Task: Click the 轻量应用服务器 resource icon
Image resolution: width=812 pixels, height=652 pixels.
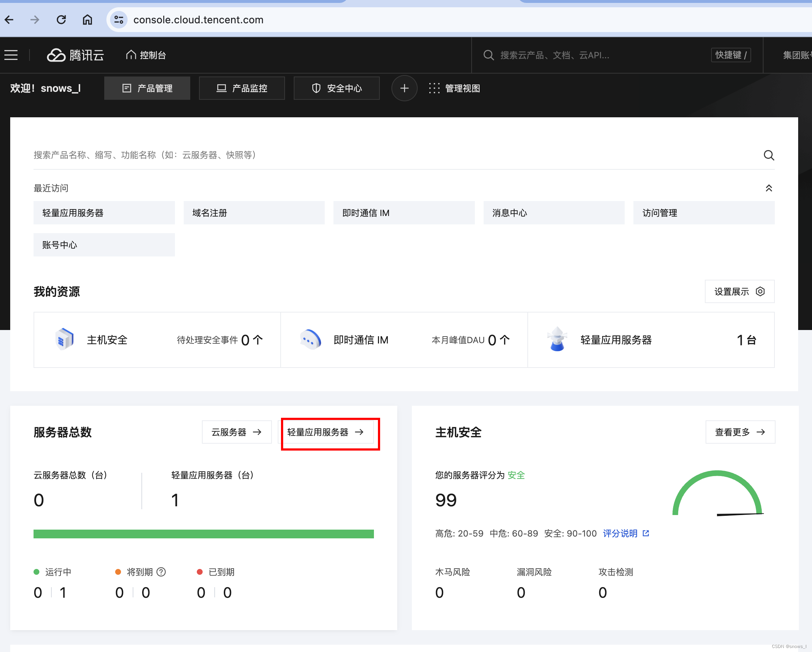Action: click(x=557, y=339)
